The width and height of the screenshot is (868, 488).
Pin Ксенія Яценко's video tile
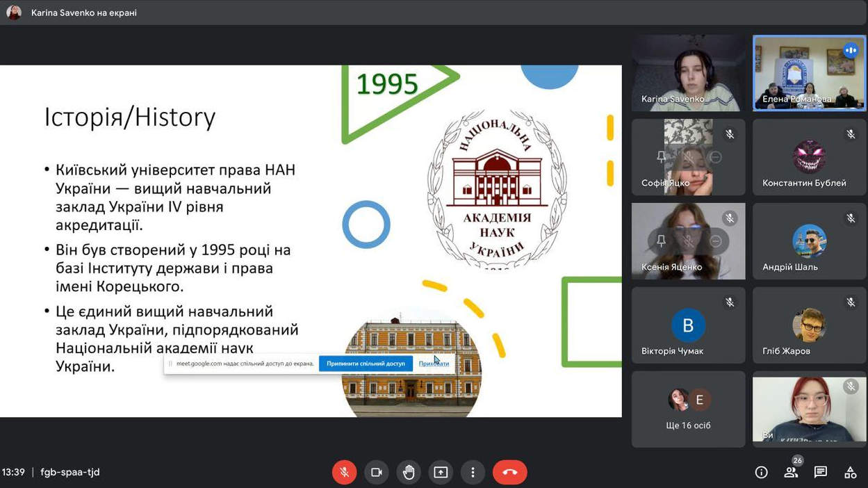pyautogui.click(x=661, y=241)
